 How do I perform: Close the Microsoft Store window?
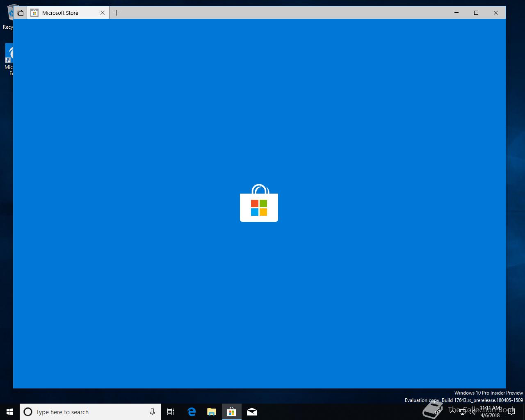[x=496, y=13]
